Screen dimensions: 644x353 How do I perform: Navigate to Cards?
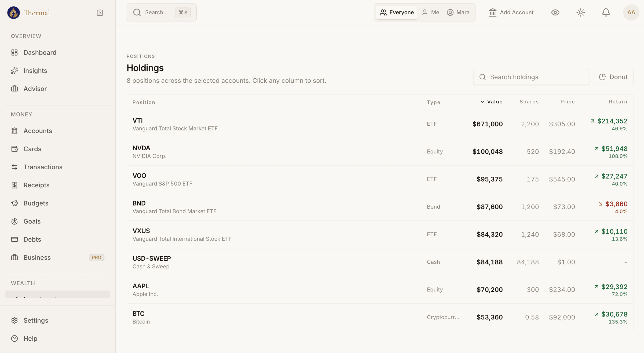tap(58, 149)
